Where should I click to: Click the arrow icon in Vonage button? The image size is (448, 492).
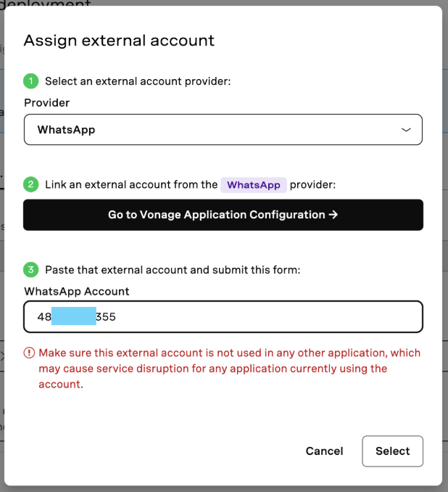(333, 215)
